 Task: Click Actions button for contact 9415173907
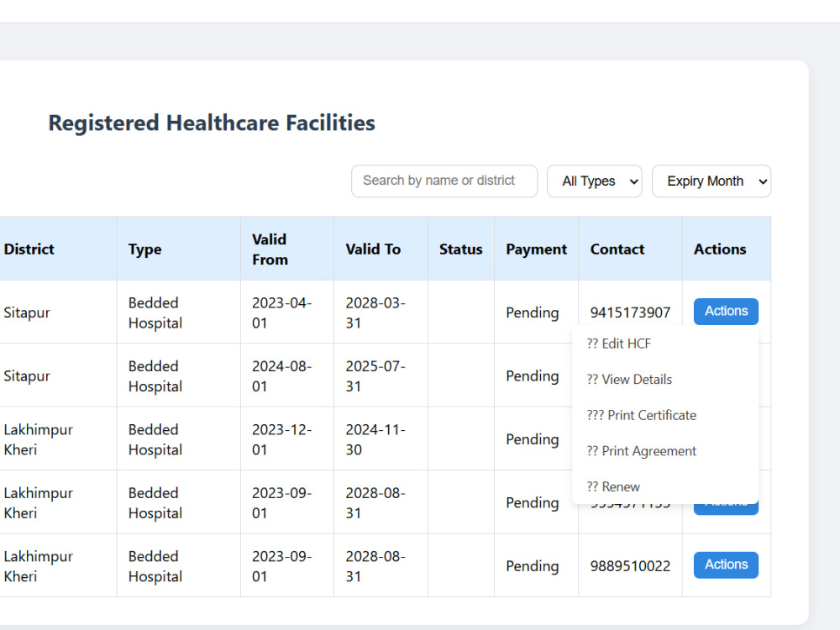point(726,312)
